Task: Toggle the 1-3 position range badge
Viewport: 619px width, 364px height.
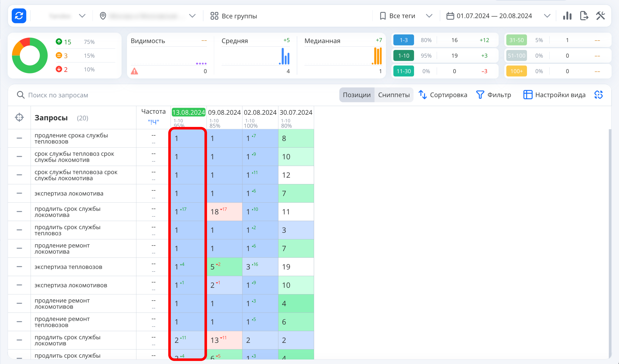Action: [x=403, y=40]
